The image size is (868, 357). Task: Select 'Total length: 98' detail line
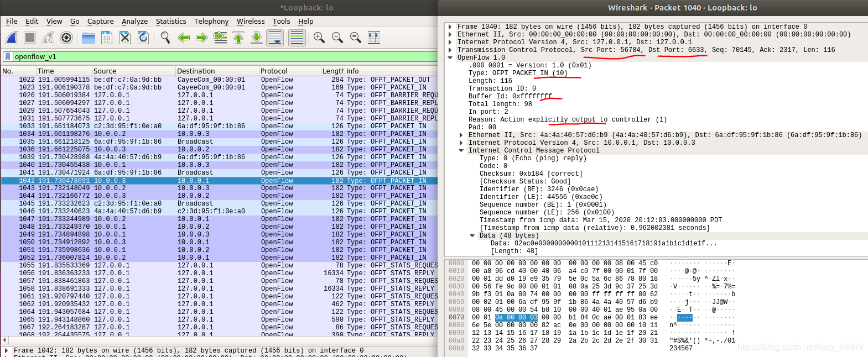[x=500, y=104]
